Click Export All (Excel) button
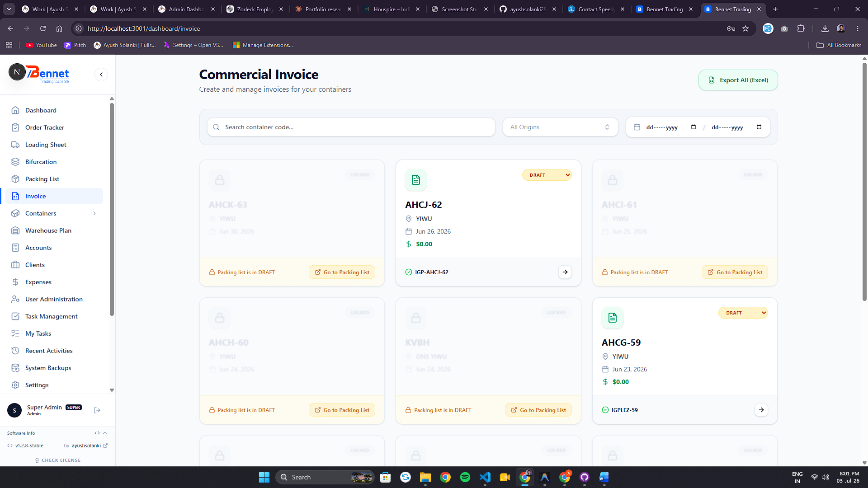Screen dimensions: 868x488 [738, 80]
